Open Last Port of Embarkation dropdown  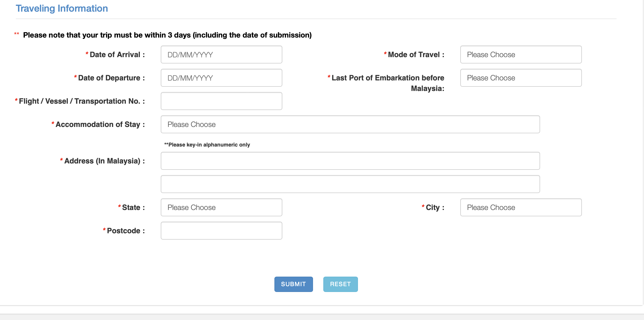point(521,78)
